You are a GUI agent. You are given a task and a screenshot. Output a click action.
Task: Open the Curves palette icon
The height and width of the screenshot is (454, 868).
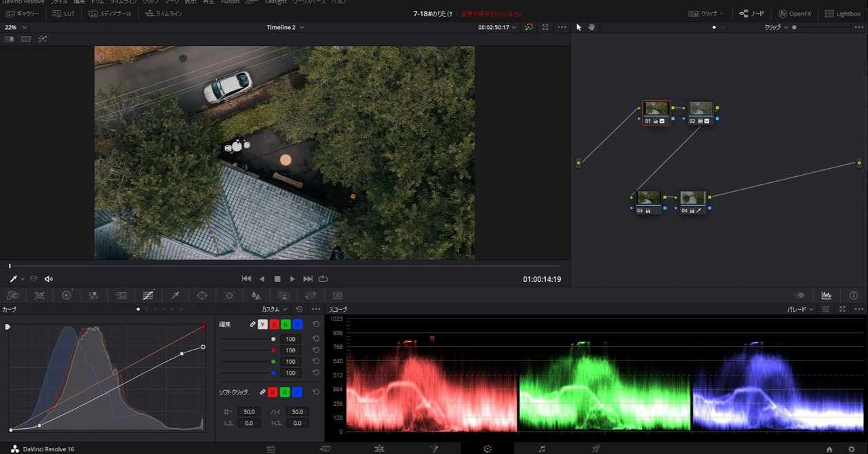pyautogui.click(x=148, y=295)
